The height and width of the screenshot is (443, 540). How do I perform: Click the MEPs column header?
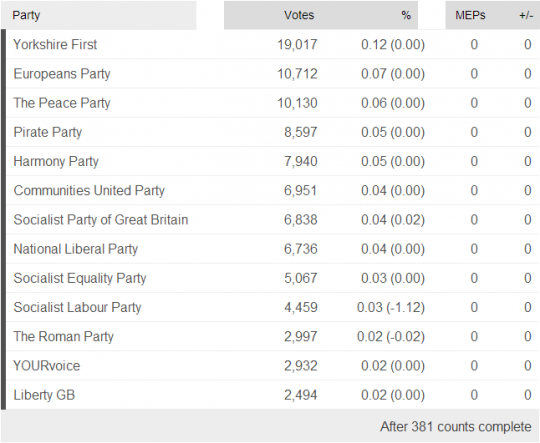tap(470, 15)
